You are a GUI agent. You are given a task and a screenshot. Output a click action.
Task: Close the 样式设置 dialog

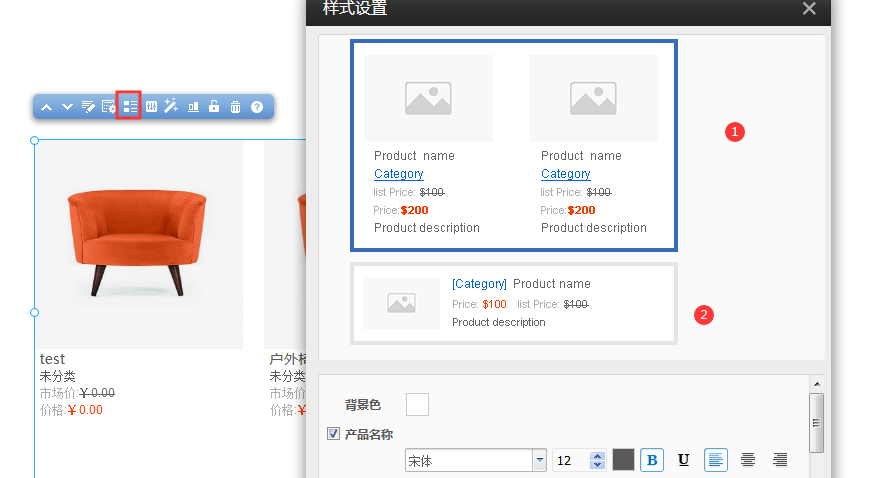tap(809, 9)
